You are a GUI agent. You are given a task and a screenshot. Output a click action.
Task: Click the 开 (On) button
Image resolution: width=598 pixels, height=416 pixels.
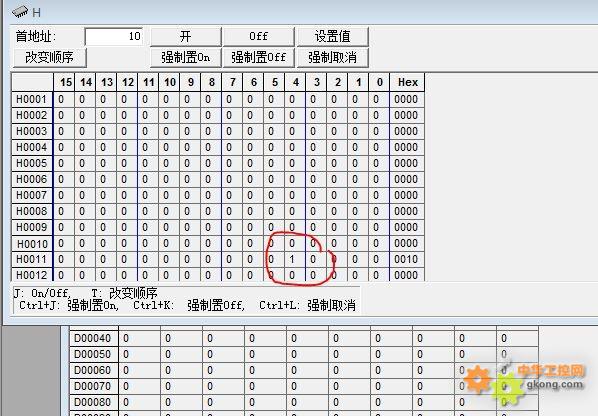coord(186,36)
